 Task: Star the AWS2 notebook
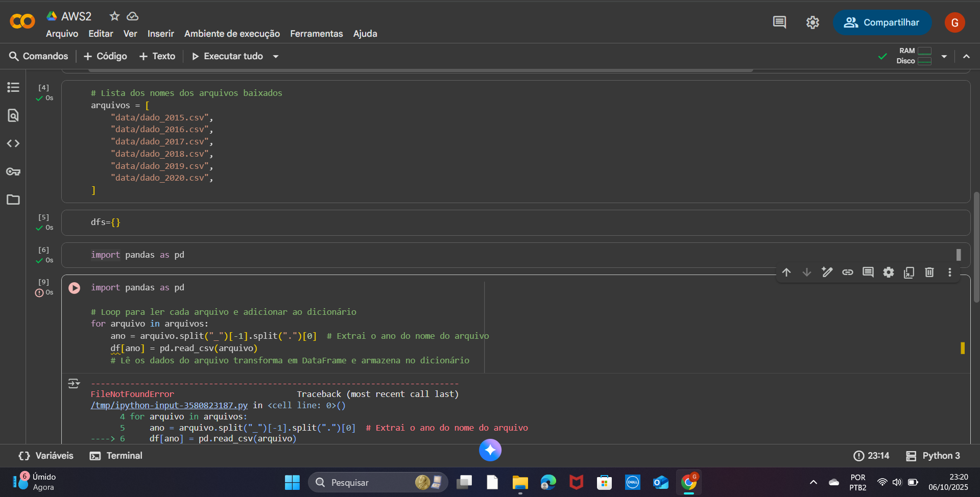pyautogui.click(x=115, y=16)
